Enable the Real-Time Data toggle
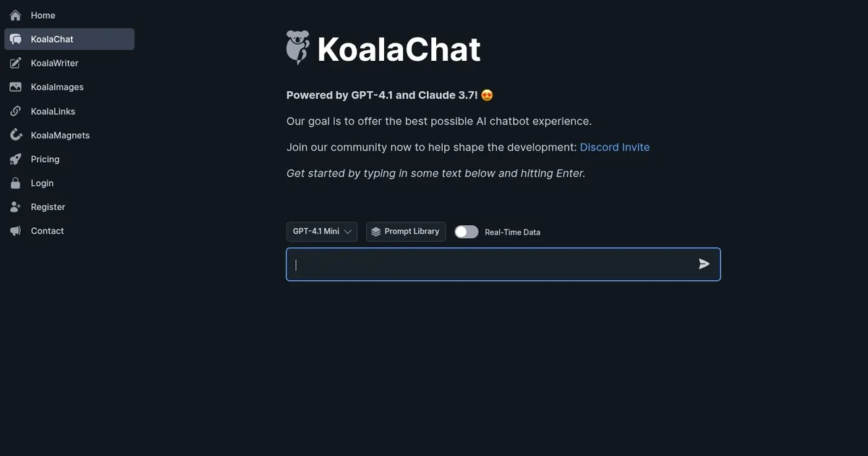This screenshot has width=868, height=456. tap(467, 232)
